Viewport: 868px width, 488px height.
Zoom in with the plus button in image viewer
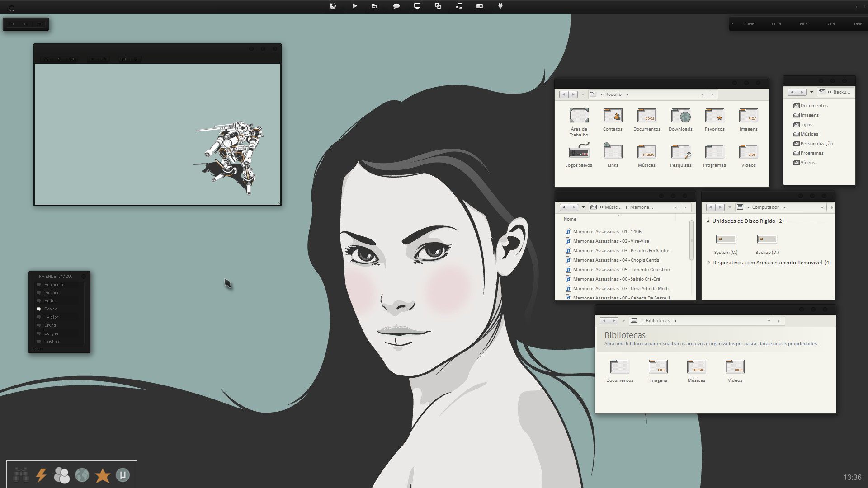click(104, 59)
